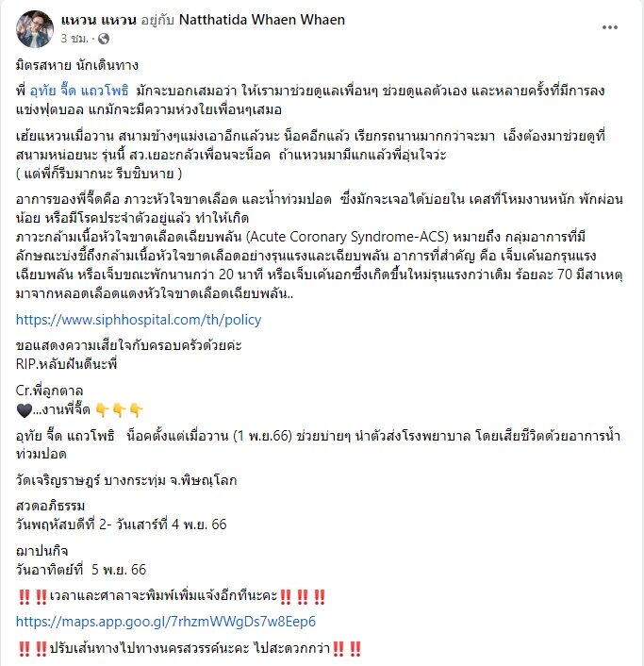Click the first pointing-down hand emoji
The image size is (644, 666).
pyautogui.click(x=103, y=409)
